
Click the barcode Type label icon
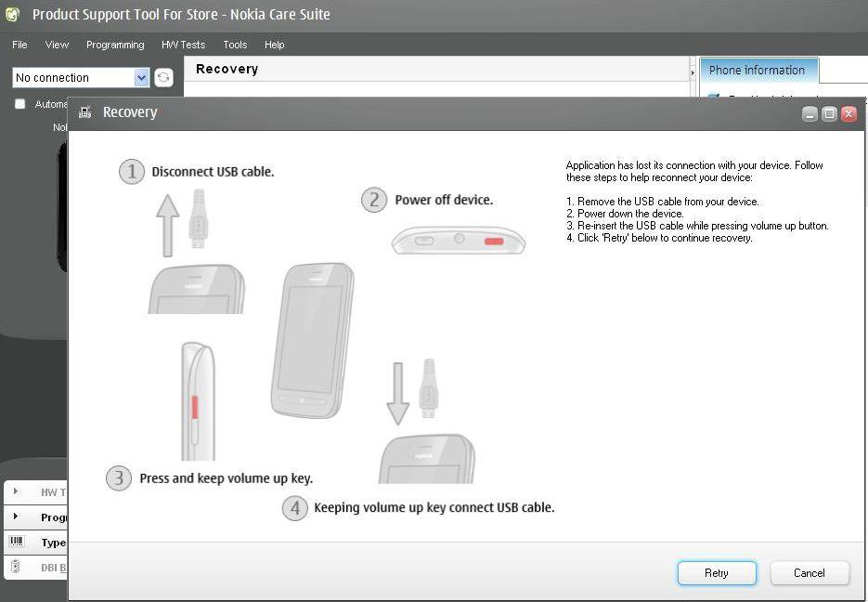click(17, 541)
